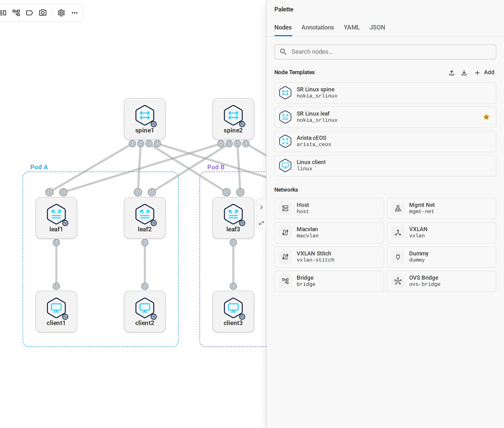
Task: Switch to the Annotations tab
Action: pos(318,27)
